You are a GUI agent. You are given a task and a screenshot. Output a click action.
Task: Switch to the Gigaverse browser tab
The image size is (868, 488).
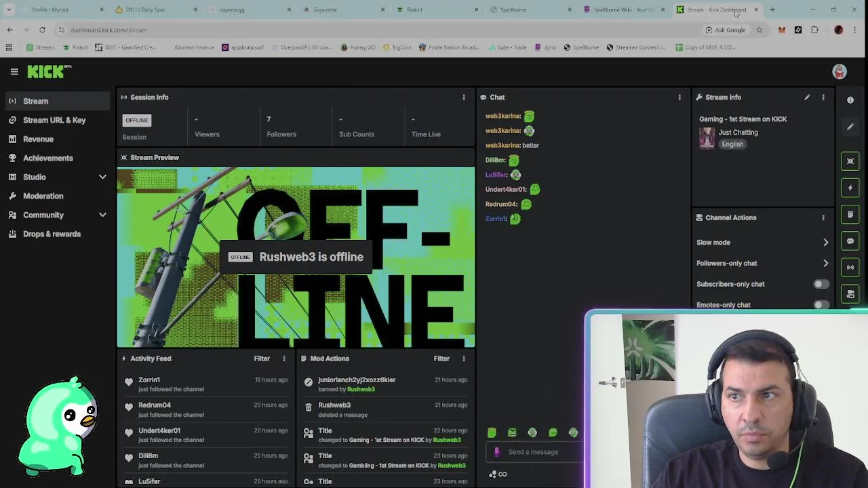click(342, 9)
